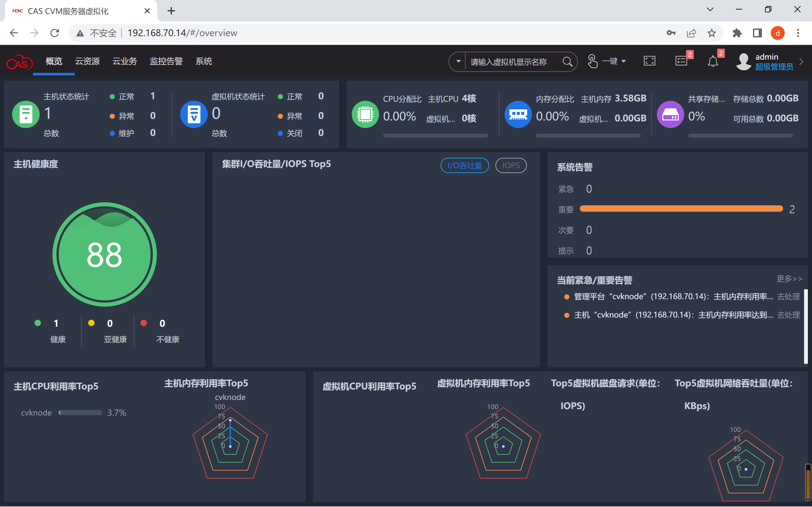Screen dimensions: 812x507
Task: Open the alarm bell notifications
Action: [713, 62]
